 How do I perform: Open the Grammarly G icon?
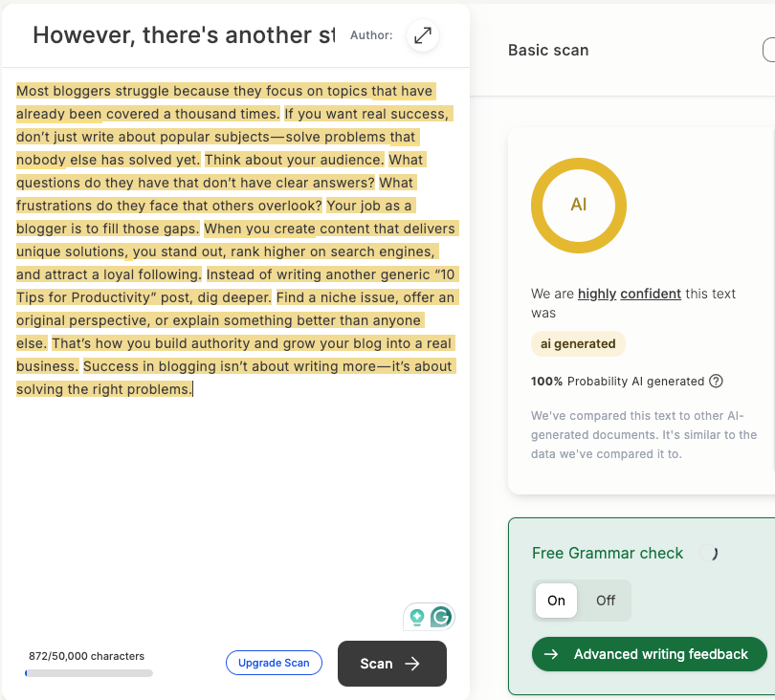click(441, 617)
